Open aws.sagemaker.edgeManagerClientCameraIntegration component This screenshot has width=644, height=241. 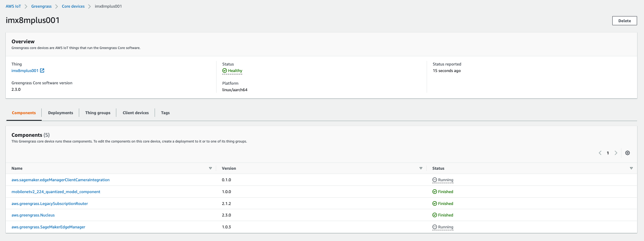click(x=60, y=180)
